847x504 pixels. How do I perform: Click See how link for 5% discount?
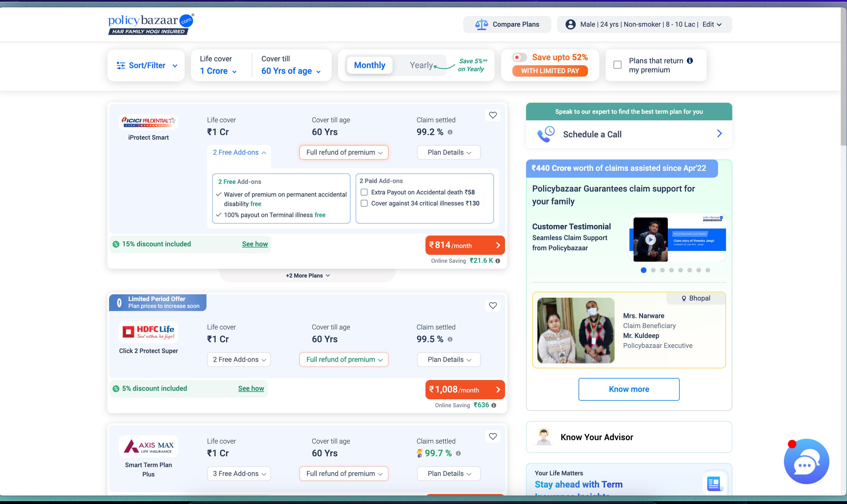(251, 388)
